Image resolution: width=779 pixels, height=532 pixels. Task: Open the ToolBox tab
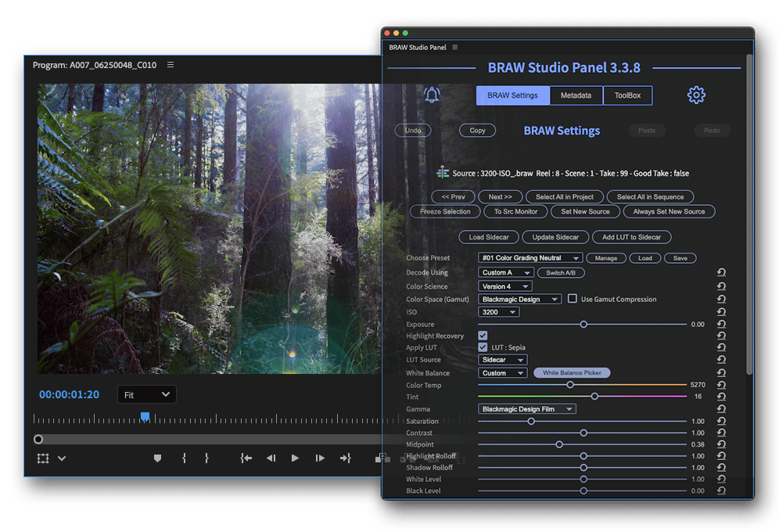627,95
